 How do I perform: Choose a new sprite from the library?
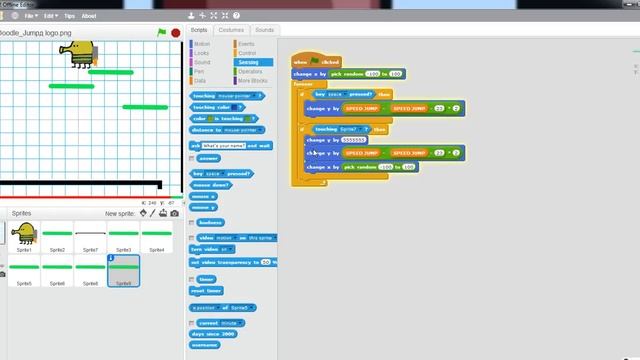click(x=143, y=213)
